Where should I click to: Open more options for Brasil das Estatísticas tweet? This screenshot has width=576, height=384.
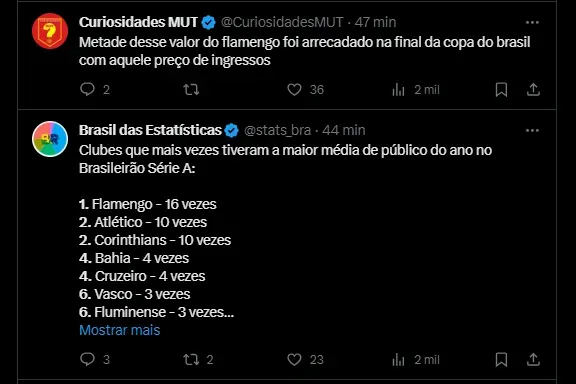[532, 130]
